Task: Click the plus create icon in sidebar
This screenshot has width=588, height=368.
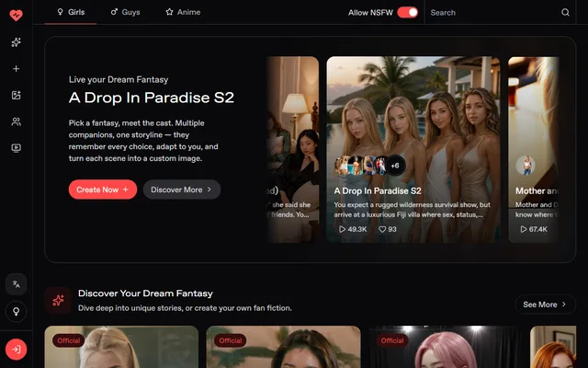Action: click(17, 69)
